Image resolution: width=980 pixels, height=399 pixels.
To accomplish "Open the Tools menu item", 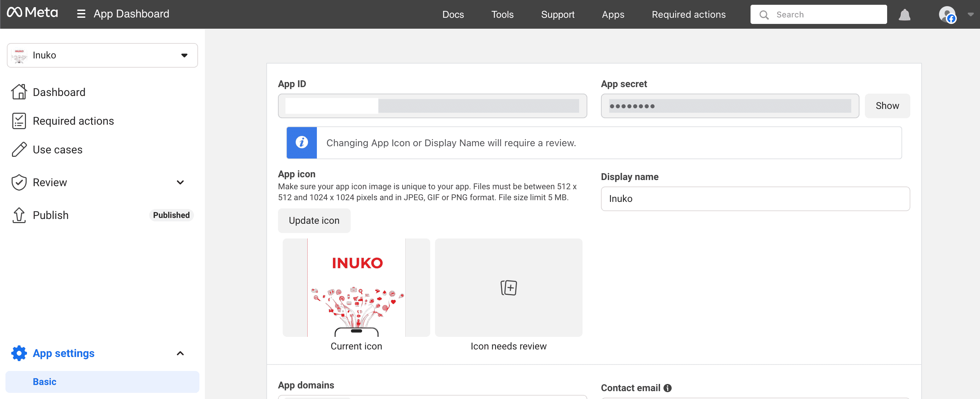I will [x=502, y=14].
